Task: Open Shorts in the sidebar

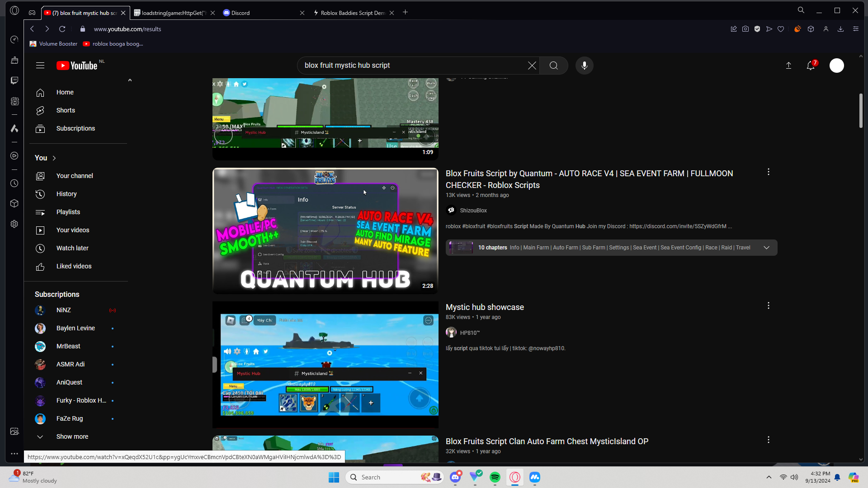Action: pos(78,110)
